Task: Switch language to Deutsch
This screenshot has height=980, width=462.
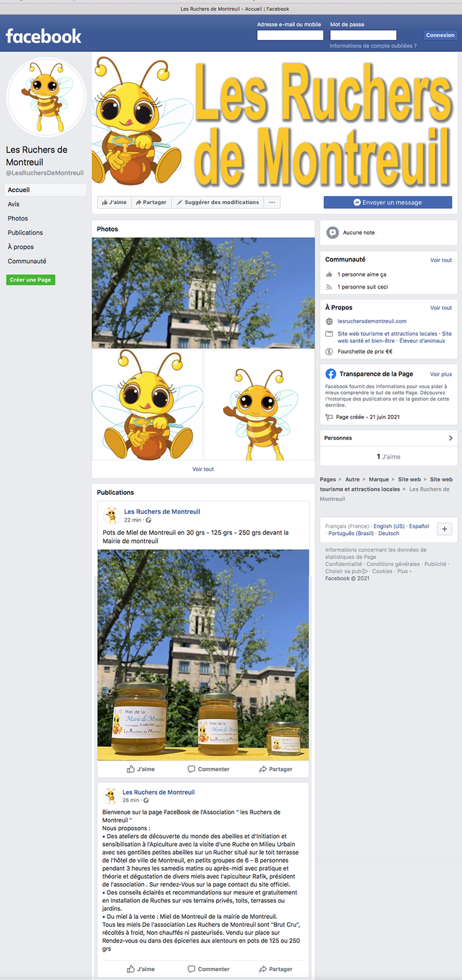Action: tap(389, 533)
